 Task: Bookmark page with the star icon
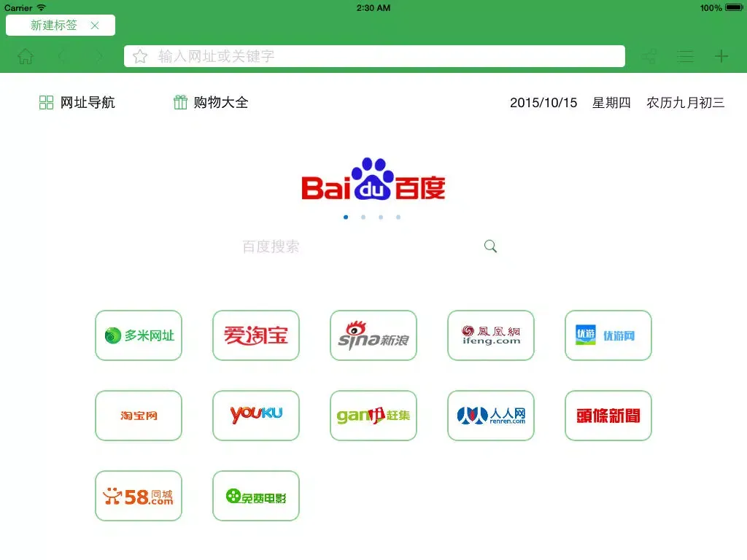coord(140,56)
